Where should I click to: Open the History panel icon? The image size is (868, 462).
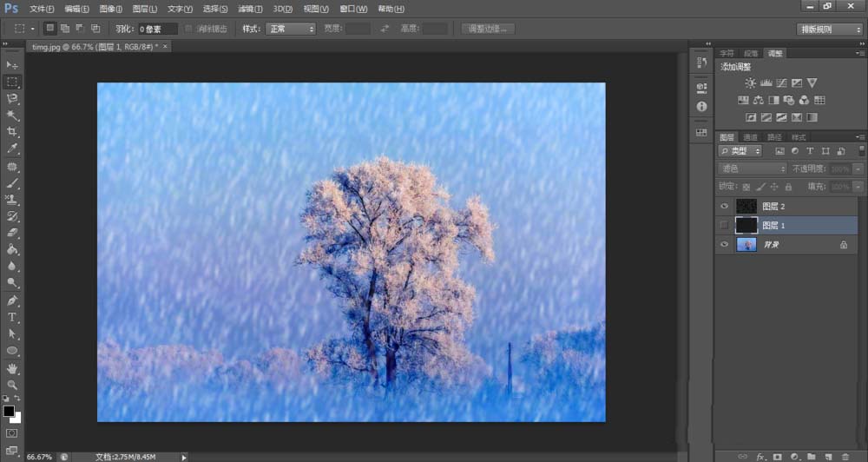(x=702, y=63)
